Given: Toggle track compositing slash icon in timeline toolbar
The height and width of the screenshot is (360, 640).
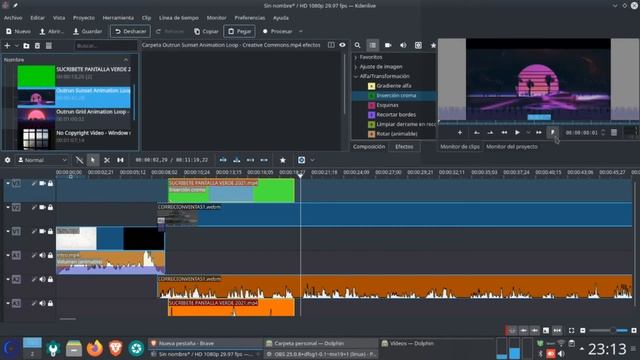Looking at the screenshot, I should click(x=79, y=160).
